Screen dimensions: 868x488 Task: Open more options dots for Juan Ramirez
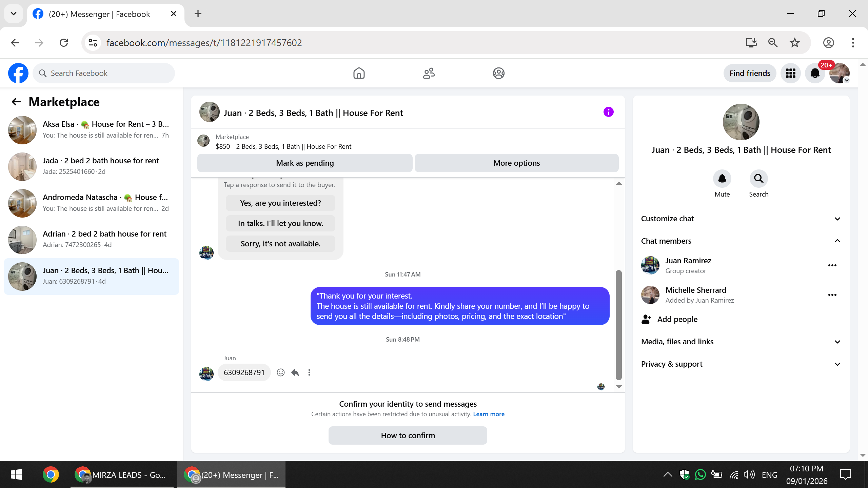click(832, 265)
